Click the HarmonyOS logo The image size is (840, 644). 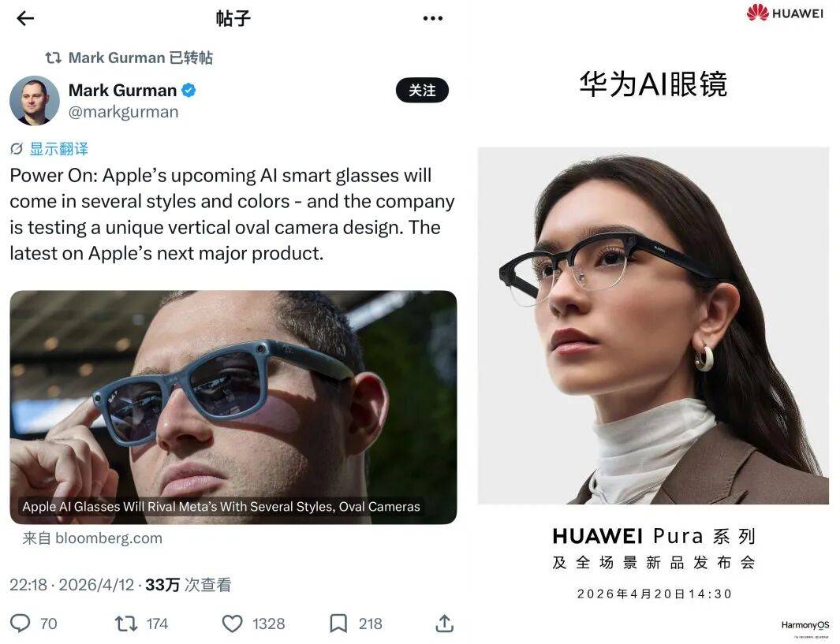tap(805, 625)
